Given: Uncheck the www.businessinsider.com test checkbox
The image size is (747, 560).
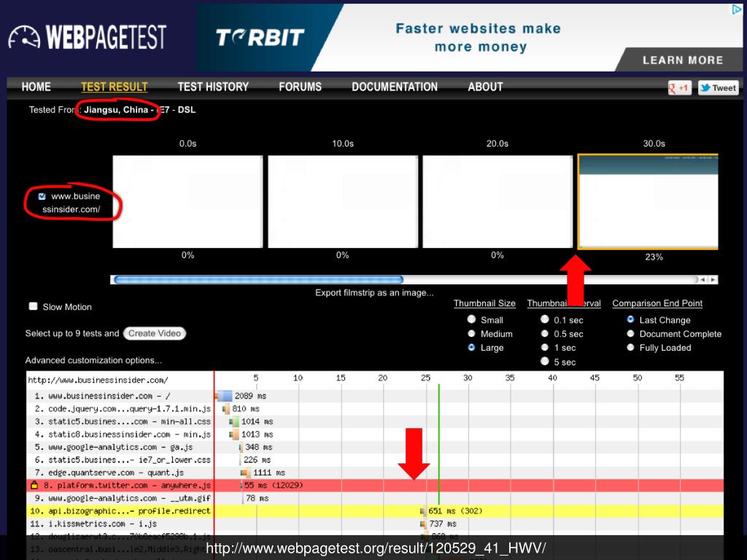Looking at the screenshot, I should click(42, 196).
